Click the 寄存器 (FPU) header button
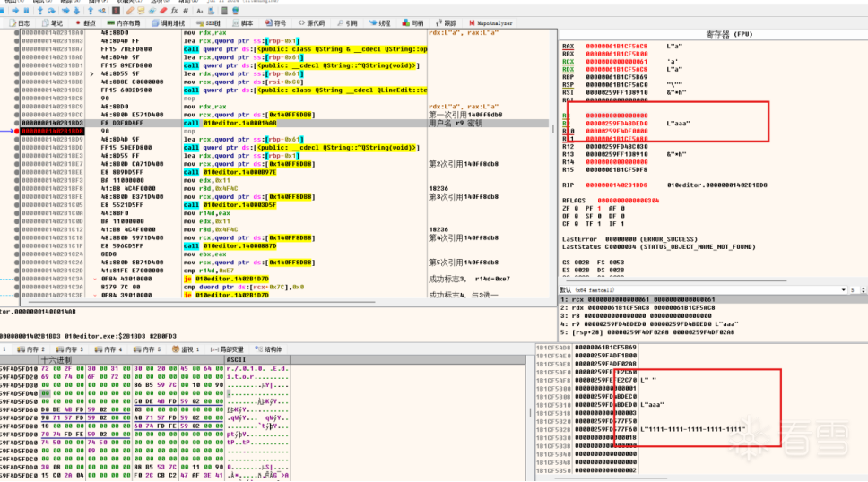Screen dimensions: 868x482 point(729,34)
